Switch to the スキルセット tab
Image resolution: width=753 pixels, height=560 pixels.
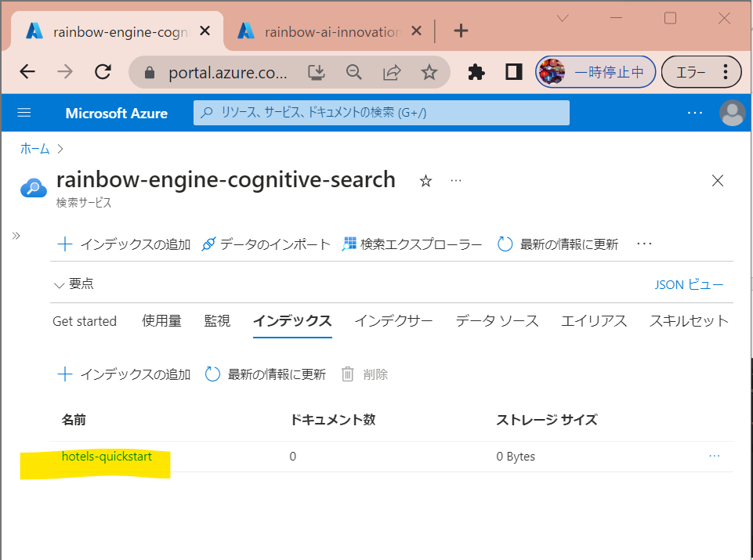[689, 321]
